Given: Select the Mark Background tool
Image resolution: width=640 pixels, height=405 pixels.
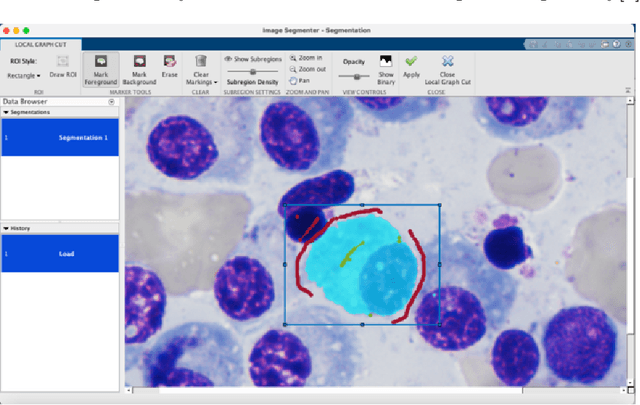Looking at the screenshot, I should [139, 70].
